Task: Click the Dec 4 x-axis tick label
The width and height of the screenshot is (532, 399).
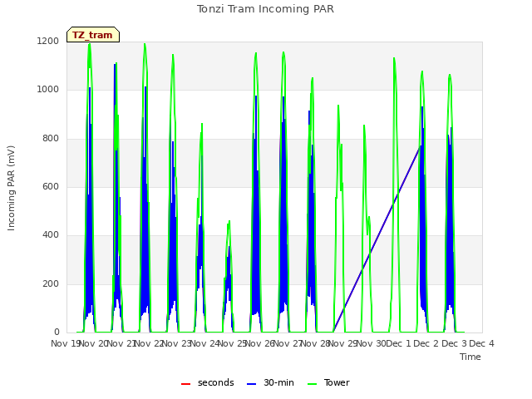Action: 481,343
